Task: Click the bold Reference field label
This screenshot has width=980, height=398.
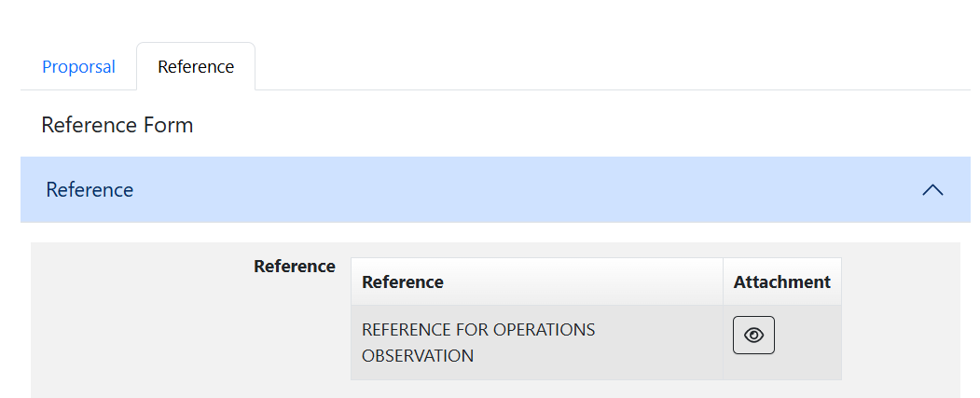Action: click(x=294, y=267)
